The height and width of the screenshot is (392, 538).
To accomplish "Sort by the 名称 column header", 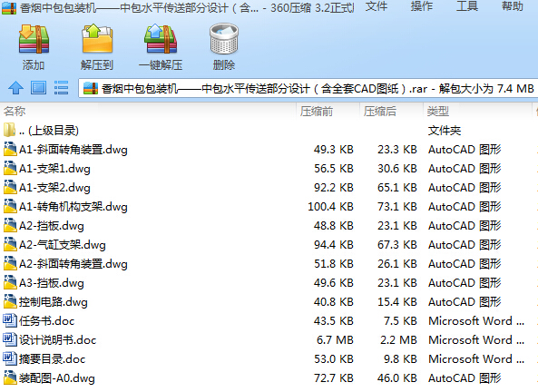I will point(15,112).
